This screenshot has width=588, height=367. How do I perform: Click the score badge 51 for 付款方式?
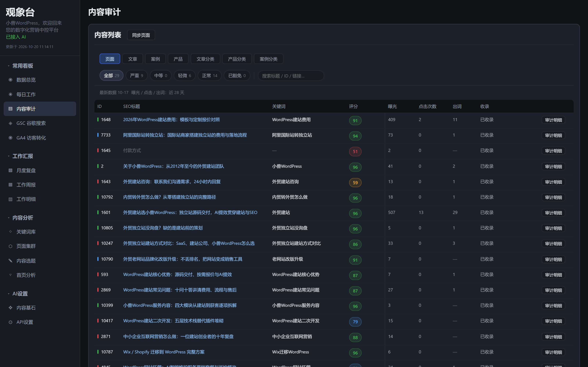(355, 151)
